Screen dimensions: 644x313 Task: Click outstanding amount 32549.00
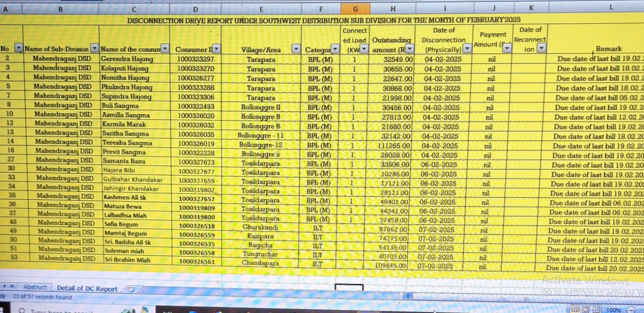click(x=398, y=59)
